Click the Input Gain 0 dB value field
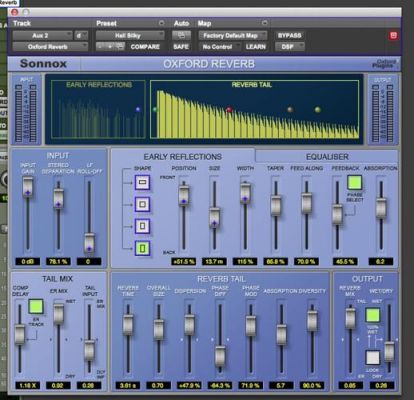Viewport: 414px width, 400px height. pos(28,261)
